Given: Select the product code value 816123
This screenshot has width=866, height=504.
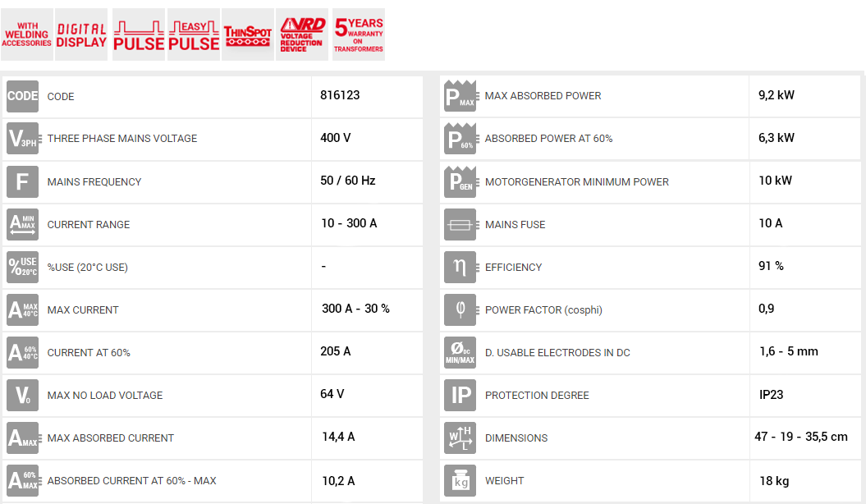Looking at the screenshot, I should click(x=340, y=95).
